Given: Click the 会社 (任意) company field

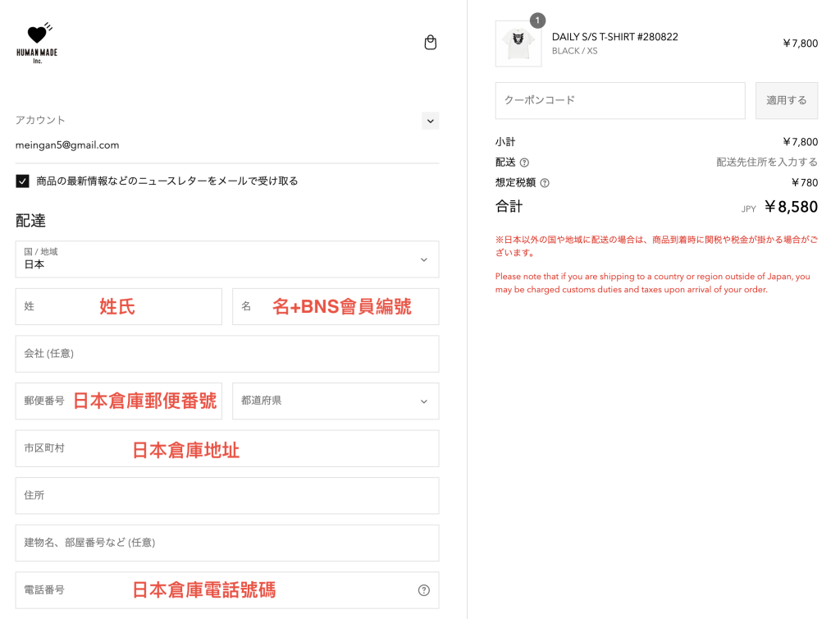Looking at the screenshot, I should [226, 354].
